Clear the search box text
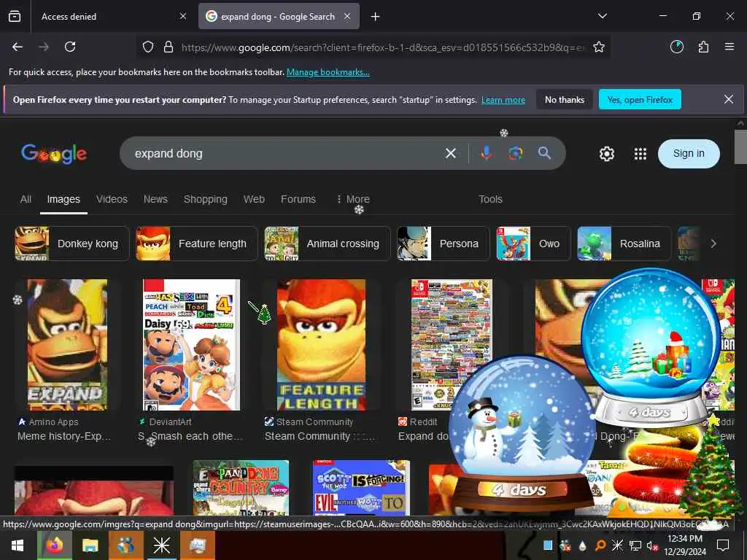747x560 pixels. (451, 153)
